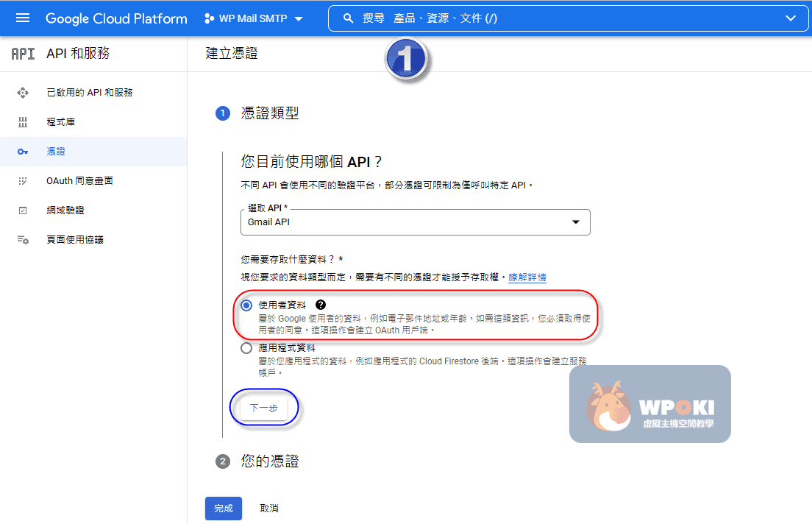Click the API 和服務 sidebar header
The width and height of the screenshot is (812, 524).
pos(78,54)
